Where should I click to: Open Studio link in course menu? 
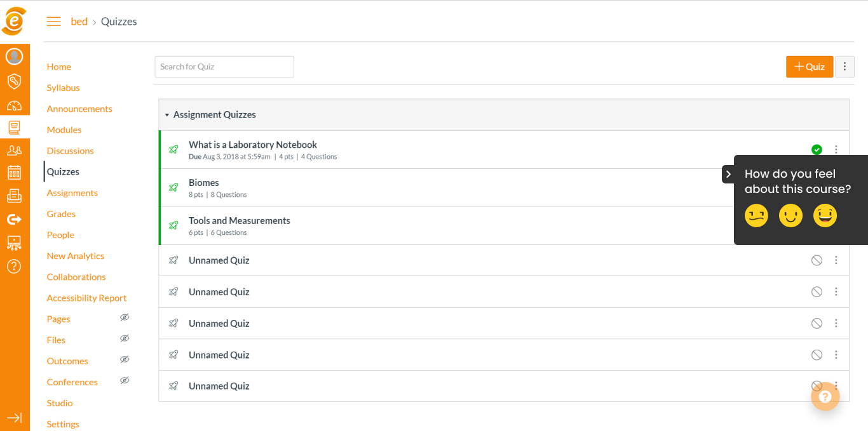[x=60, y=403]
